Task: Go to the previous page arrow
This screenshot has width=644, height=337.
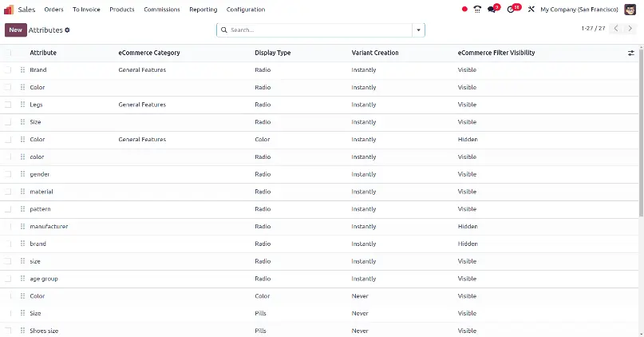Action: 615,29
